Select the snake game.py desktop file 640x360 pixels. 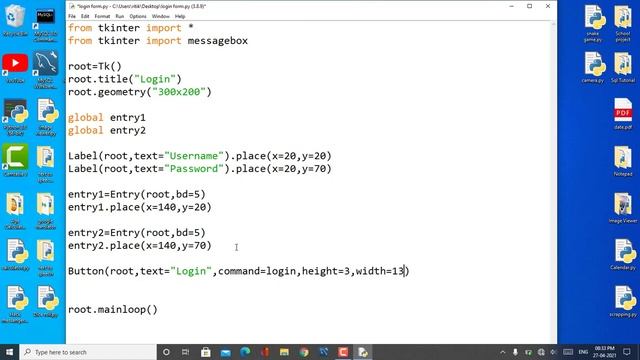tap(593, 24)
